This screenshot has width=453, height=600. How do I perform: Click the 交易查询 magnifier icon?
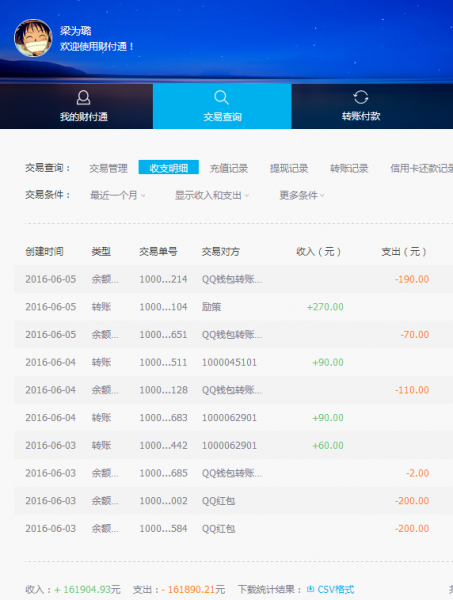coord(222,98)
